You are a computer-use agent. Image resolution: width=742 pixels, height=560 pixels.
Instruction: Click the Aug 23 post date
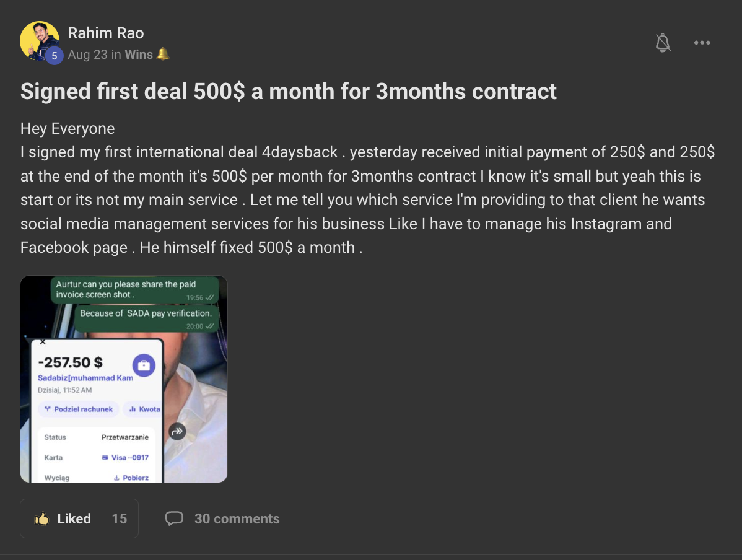coord(87,55)
